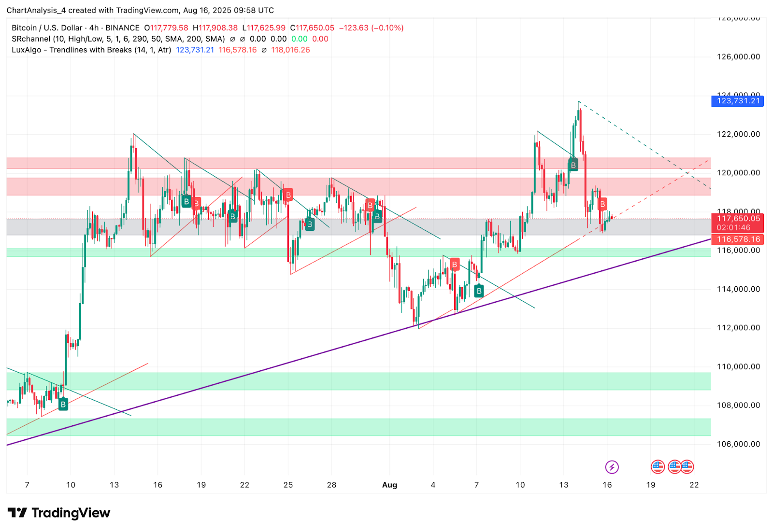Open the rightmost US flag economic event
Viewport: 773px width, 532px height.
coord(687,467)
